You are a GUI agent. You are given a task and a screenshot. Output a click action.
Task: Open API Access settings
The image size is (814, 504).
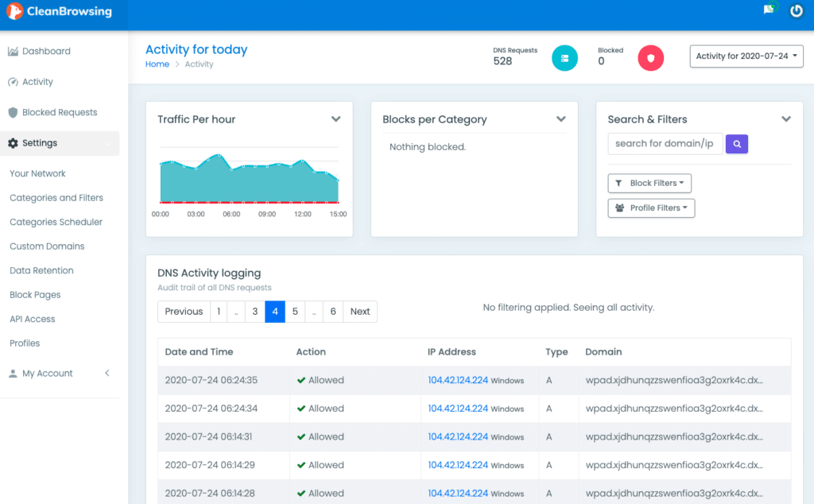click(x=32, y=320)
